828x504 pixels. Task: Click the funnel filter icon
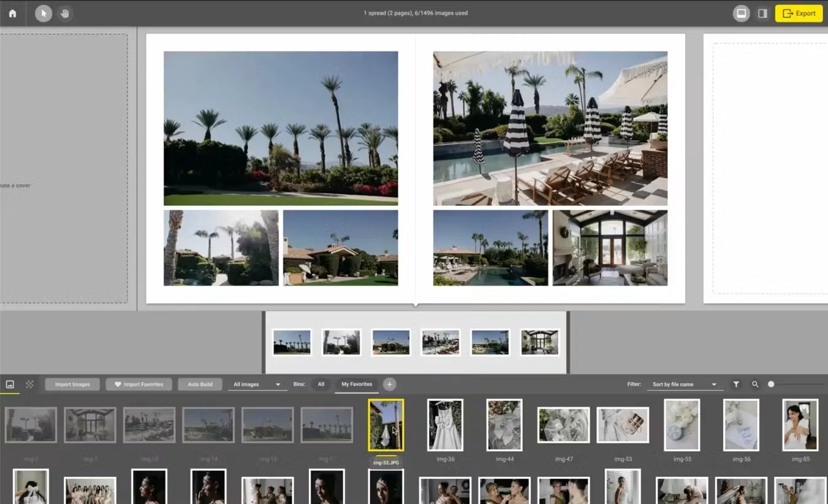pos(736,384)
